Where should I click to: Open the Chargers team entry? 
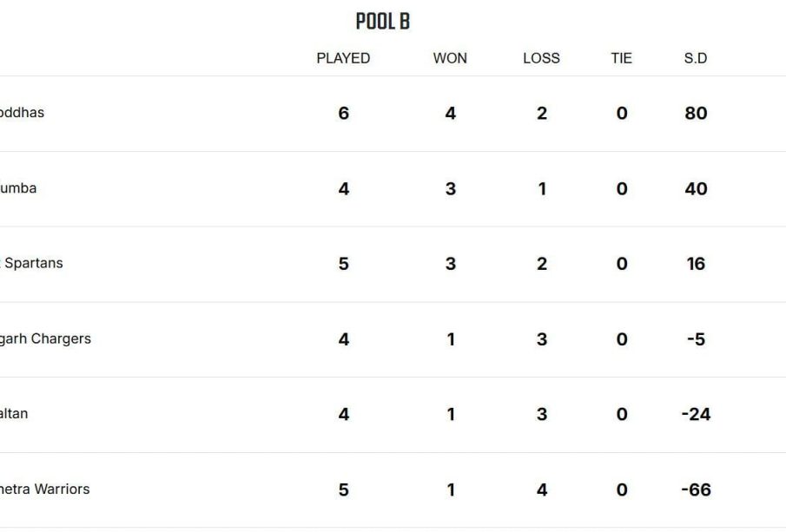coord(46,338)
